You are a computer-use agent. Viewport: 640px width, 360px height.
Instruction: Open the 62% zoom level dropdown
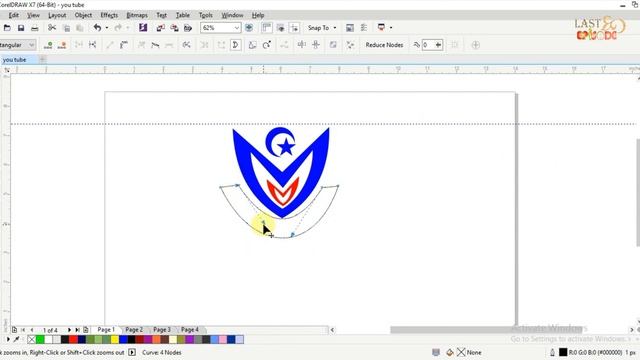coord(236,28)
